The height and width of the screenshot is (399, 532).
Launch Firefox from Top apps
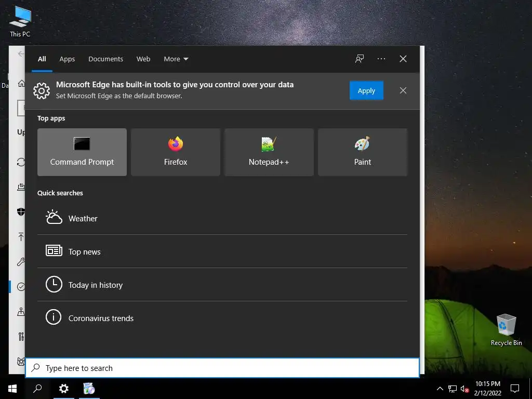coord(176,152)
